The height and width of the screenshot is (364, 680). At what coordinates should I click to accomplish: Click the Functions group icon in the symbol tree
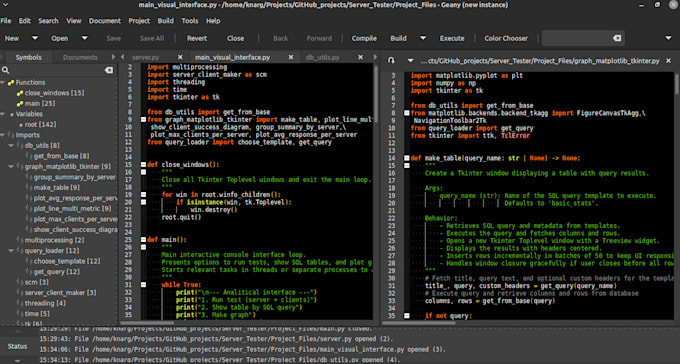(11, 82)
